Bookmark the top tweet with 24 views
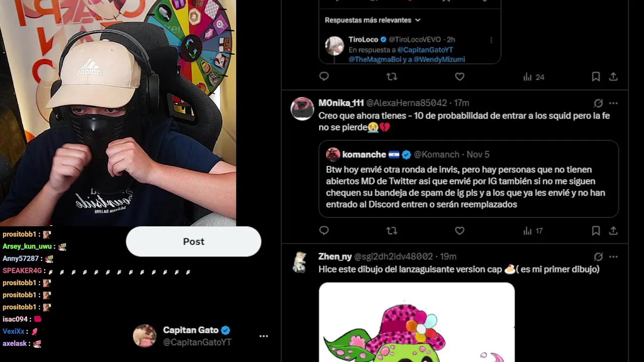The width and height of the screenshot is (644, 362). pos(596,77)
